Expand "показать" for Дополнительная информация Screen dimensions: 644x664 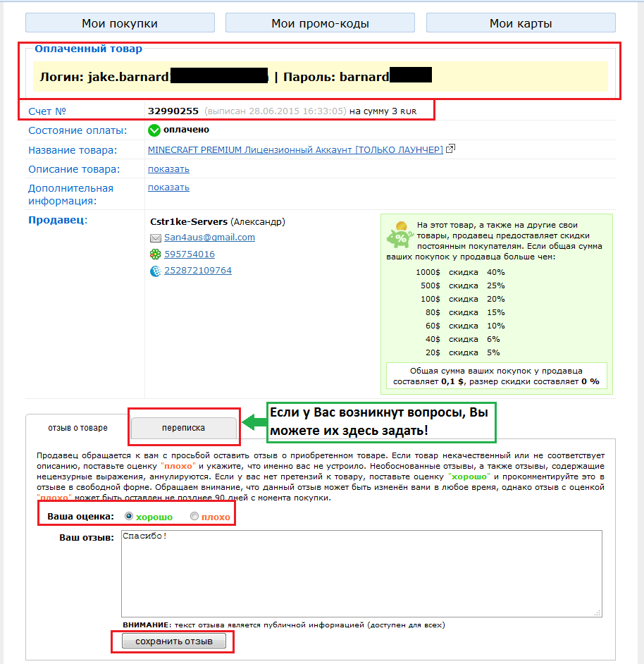point(168,187)
